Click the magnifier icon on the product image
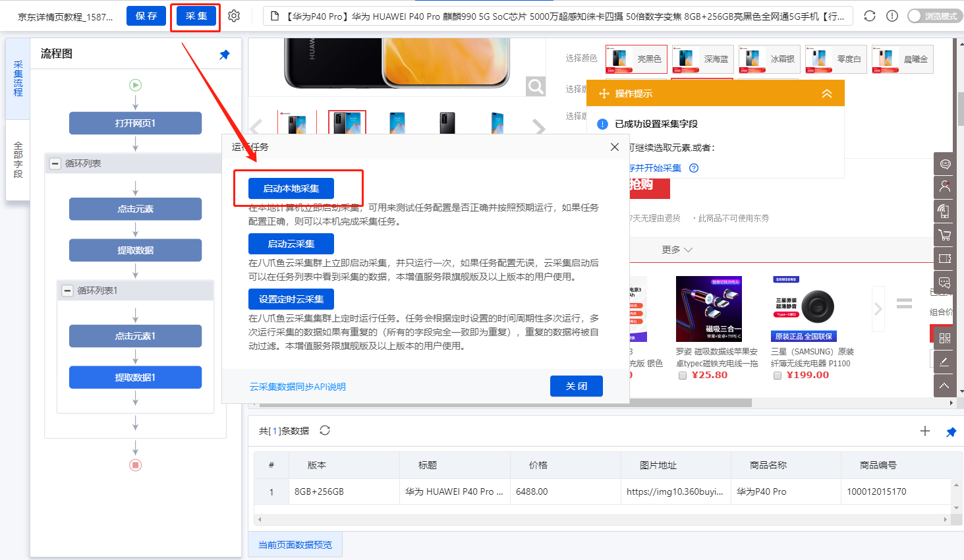 click(536, 86)
